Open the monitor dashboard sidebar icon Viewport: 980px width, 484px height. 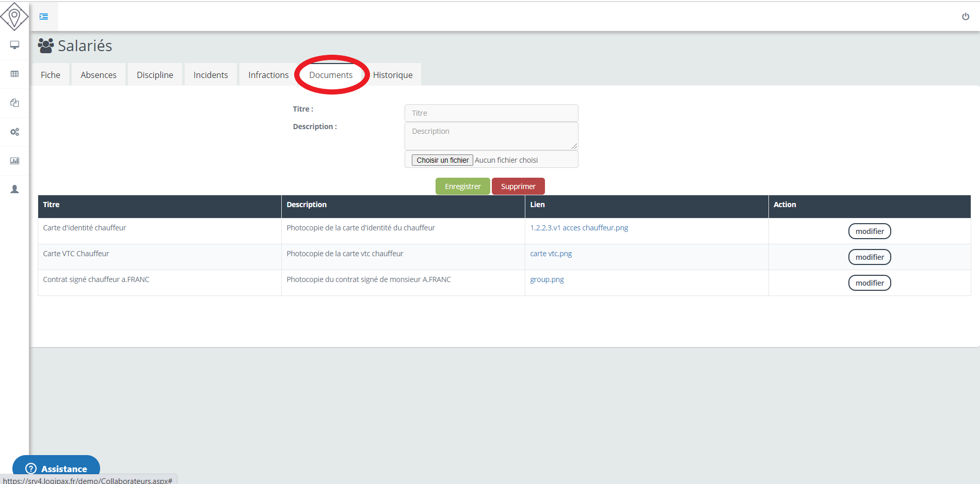(x=14, y=45)
